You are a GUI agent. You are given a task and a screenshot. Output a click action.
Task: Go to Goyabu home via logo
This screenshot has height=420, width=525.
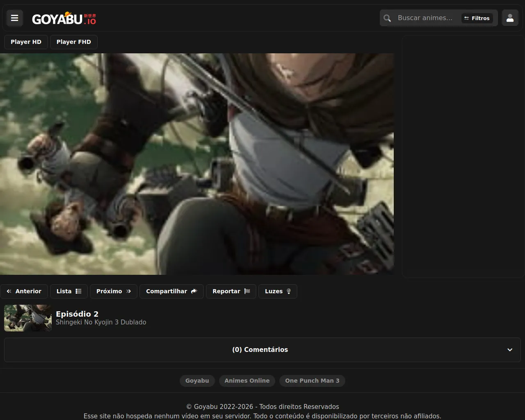(64, 18)
